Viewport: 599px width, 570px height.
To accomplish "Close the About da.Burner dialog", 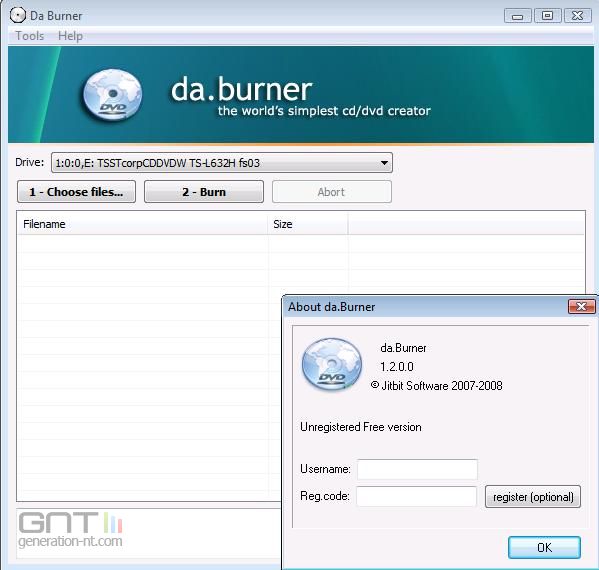I will (x=581, y=306).
